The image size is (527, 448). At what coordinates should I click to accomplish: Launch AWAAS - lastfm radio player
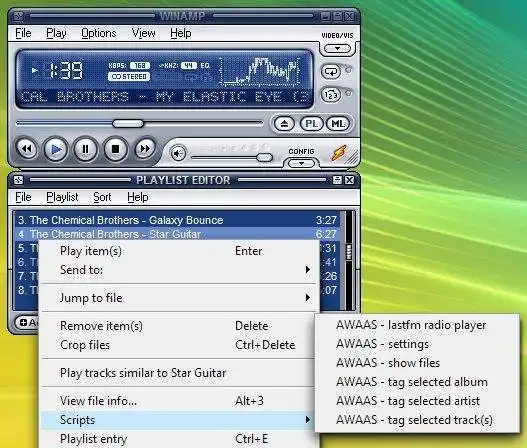(x=417, y=325)
